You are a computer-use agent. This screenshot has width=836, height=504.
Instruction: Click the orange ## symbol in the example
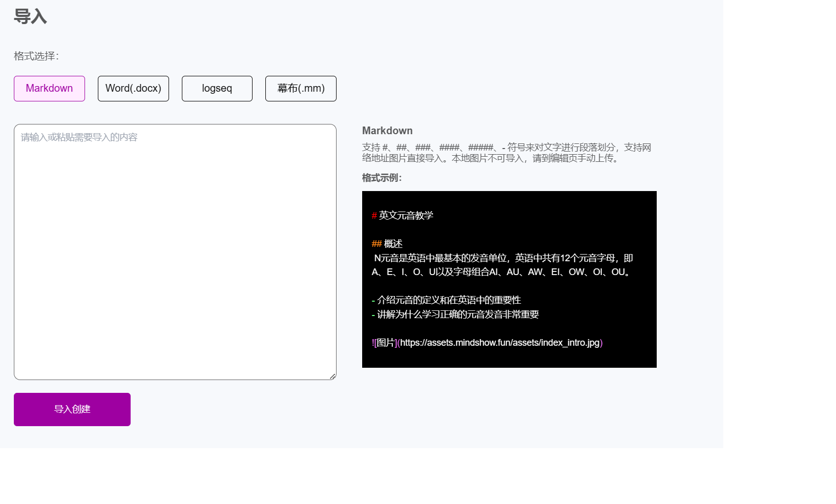[377, 244]
